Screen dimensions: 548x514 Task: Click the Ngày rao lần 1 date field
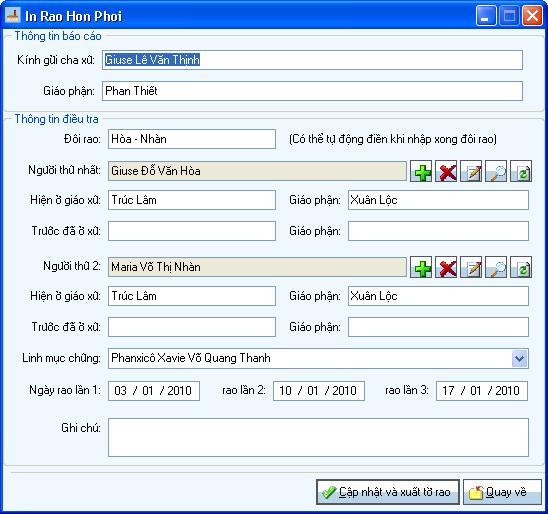pos(154,391)
